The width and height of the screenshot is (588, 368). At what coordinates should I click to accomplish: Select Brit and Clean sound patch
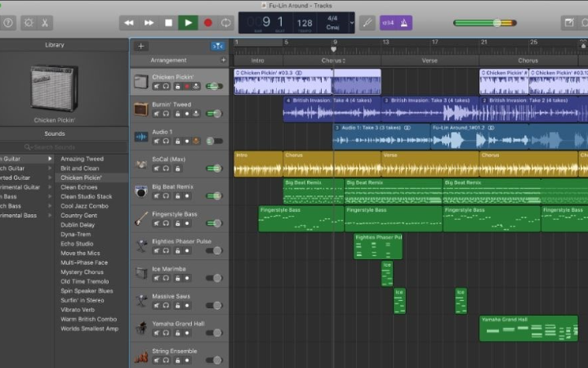click(80, 168)
